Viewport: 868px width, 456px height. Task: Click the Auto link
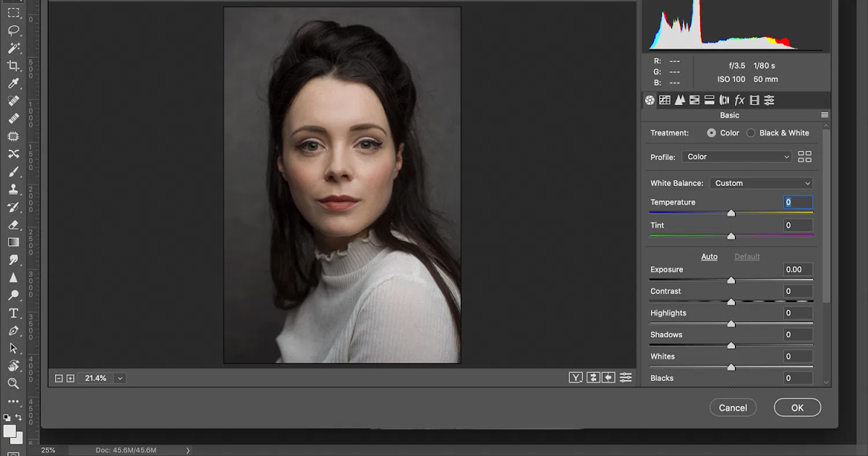click(710, 257)
